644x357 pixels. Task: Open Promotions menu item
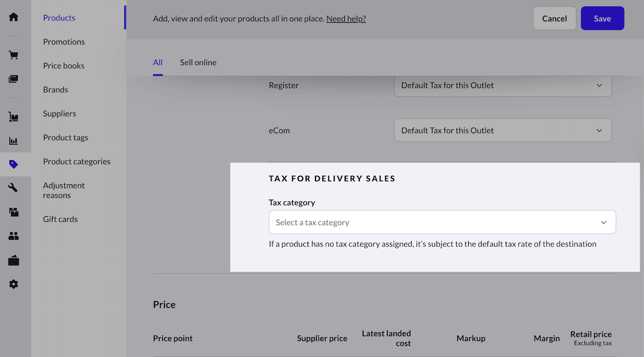pyautogui.click(x=64, y=42)
